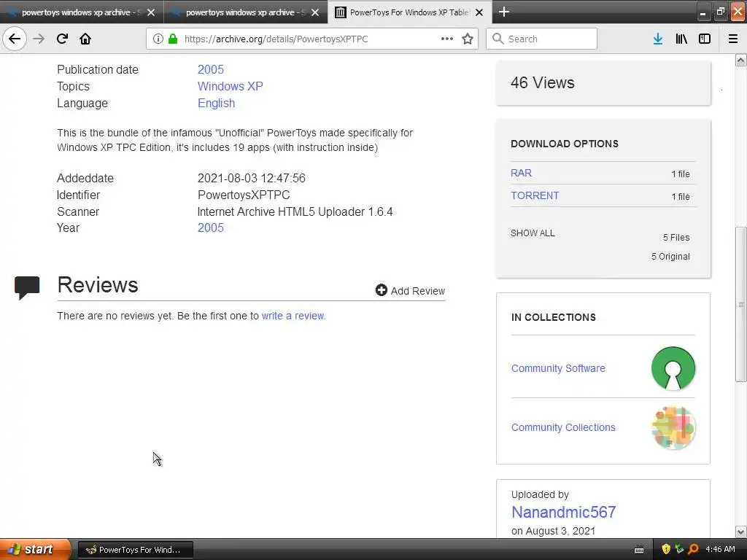Go back to the previous page
This screenshot has width=747, height=560.
click(15, 39)
